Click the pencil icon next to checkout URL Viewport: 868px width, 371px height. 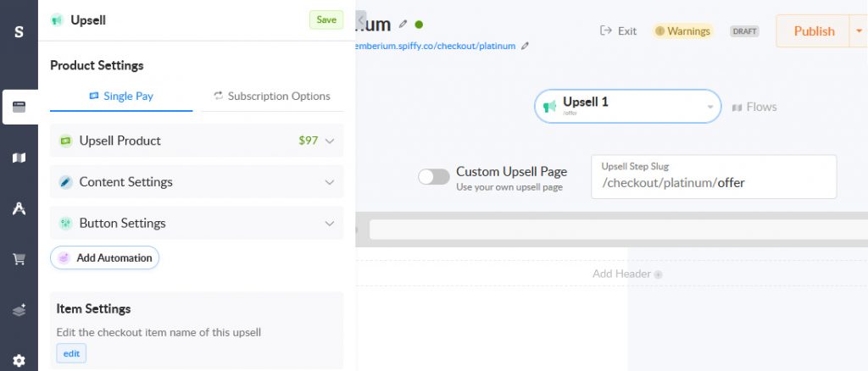[525, 47]
